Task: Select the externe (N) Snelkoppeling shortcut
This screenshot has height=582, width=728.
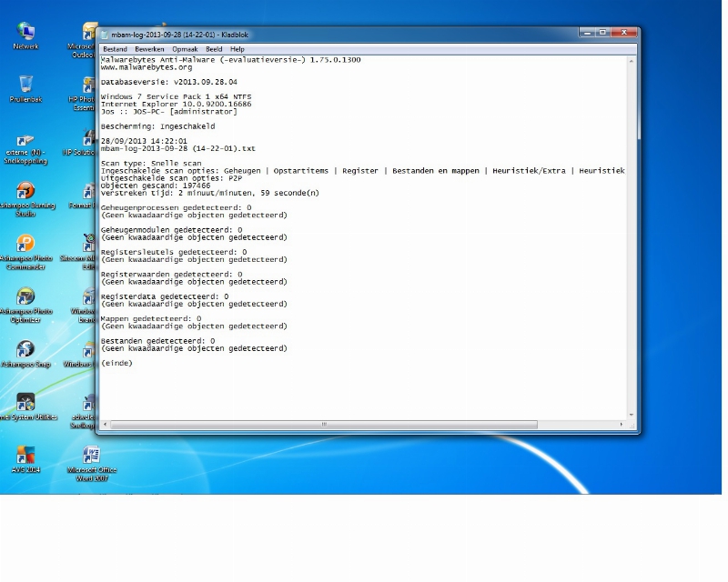Action: 25,149
